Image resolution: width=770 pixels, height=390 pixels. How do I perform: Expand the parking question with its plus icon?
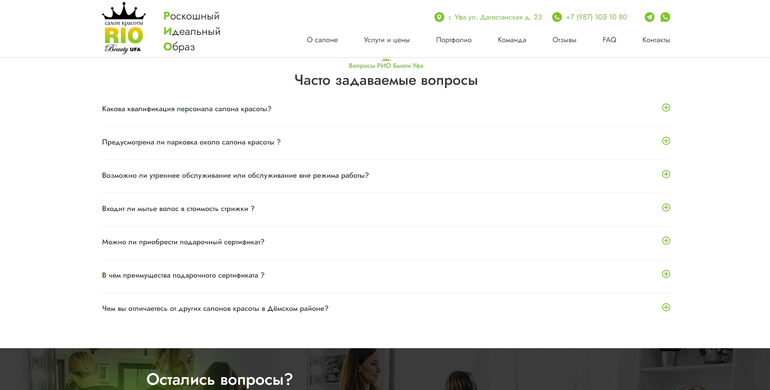[x=666, y=141]
